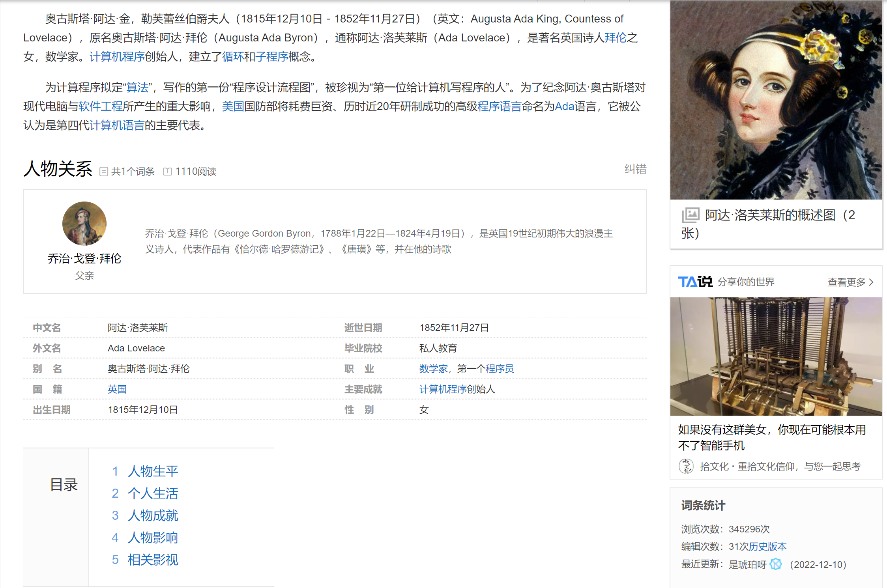Follow the 美国 link
Screen dimensions: 887x588
233,106
